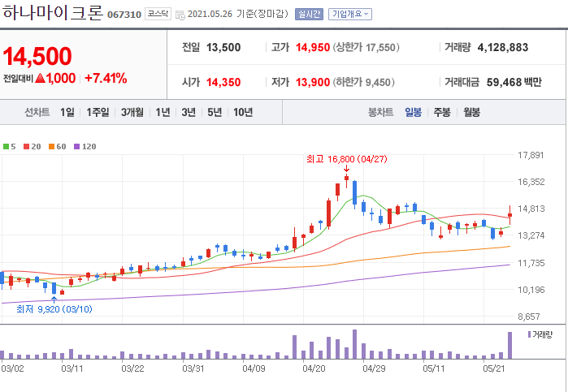
Task: Select the 3년 line chart tab
Action: coord(189,112)
